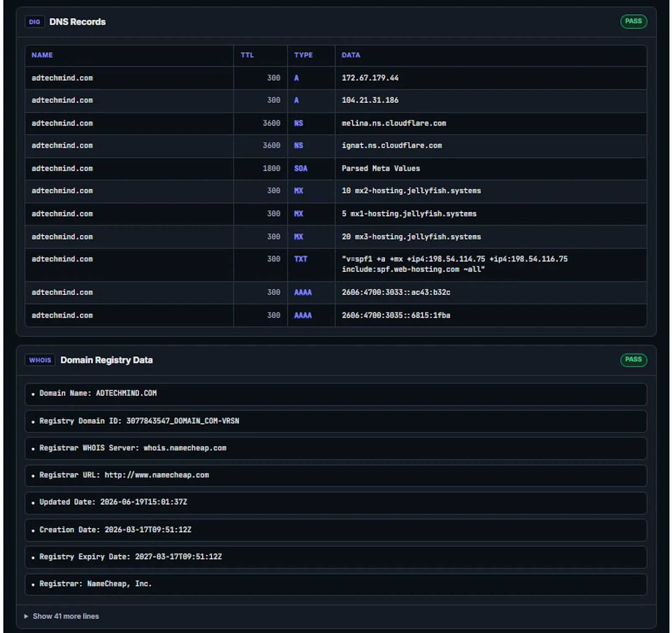This screenshot has width=672, height=633.
Task: Click the DIG badge next to DNS Records
Action: (34, 22)
